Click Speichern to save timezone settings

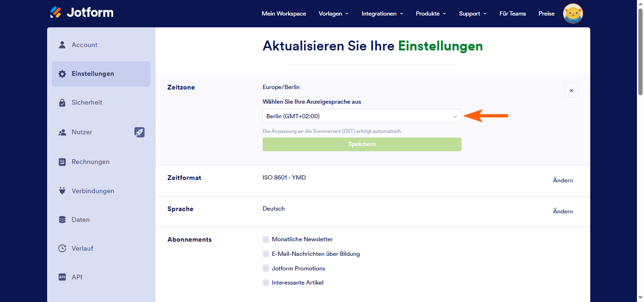click(x=362, y=144)
